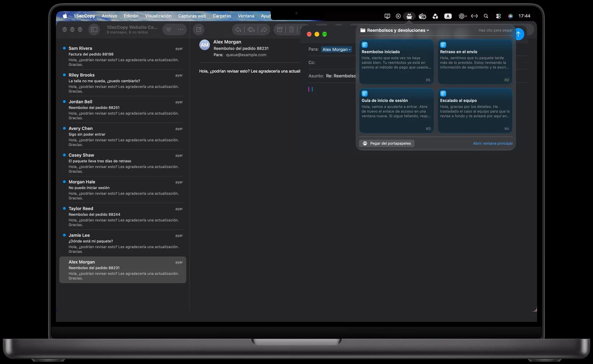Viewport: 593px width, 364px height.
Task: Click the Asunto subject field
Action: (332, 76)
